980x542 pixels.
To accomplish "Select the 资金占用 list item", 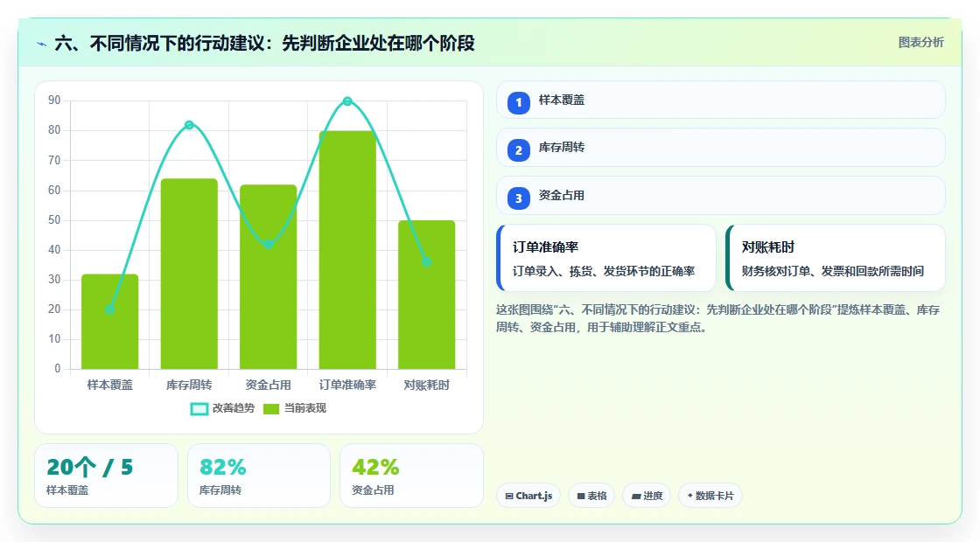I will click(x=721, y=196).
